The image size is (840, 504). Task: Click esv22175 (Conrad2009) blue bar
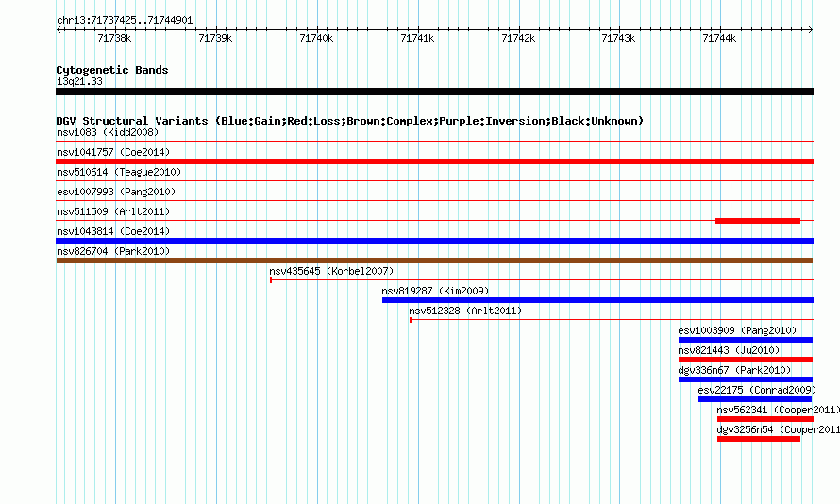click(x=755, y=399)
